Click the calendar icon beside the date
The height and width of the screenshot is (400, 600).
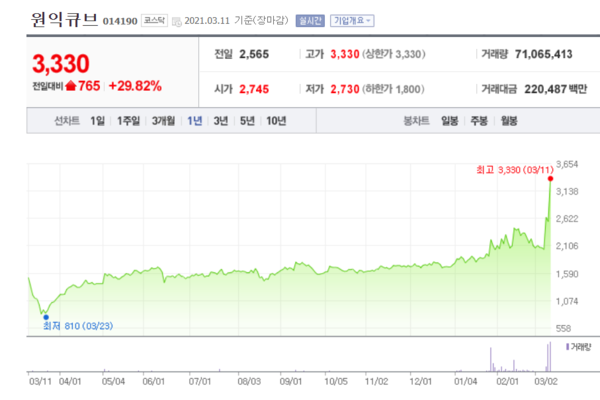pyautogui.click(x=177, y=22)
